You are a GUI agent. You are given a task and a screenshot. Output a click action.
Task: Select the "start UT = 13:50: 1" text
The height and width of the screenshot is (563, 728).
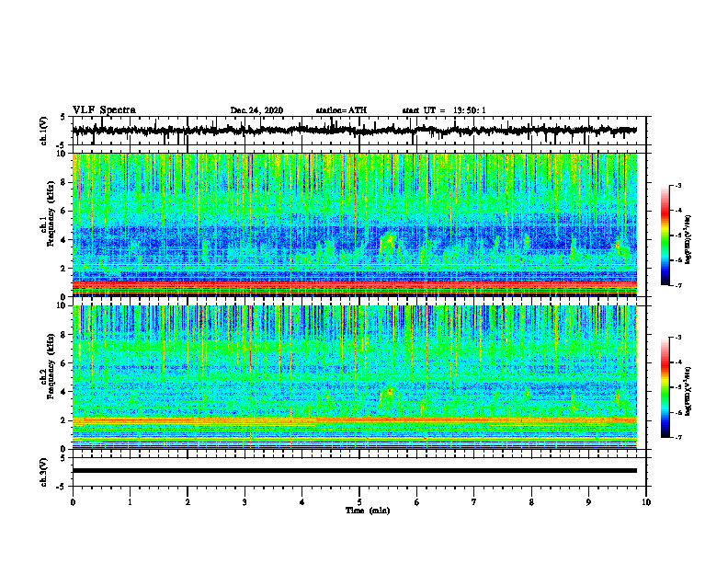click(x=444, y=110)
